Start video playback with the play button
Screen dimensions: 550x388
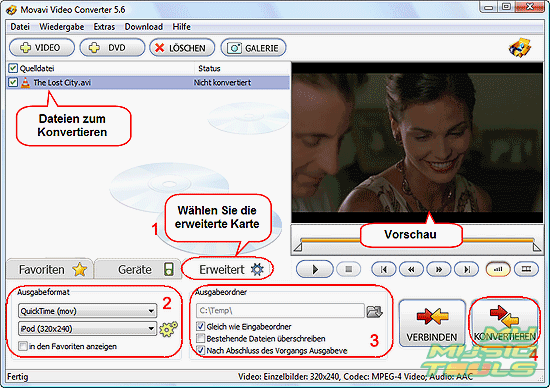point(315,269)
